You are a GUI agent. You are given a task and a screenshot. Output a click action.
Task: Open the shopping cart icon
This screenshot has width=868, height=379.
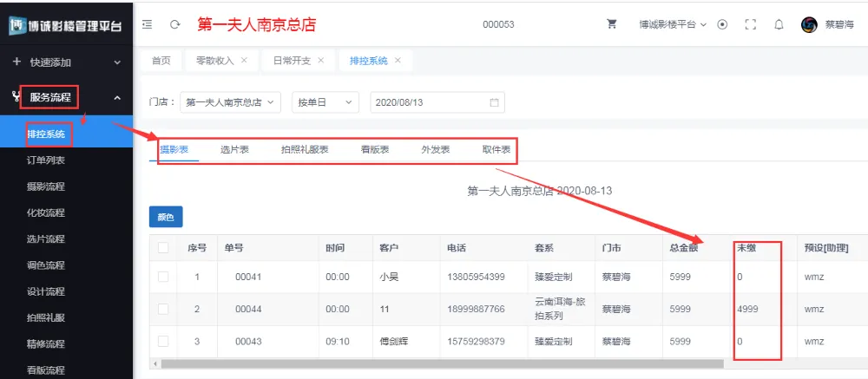(612, 24)
